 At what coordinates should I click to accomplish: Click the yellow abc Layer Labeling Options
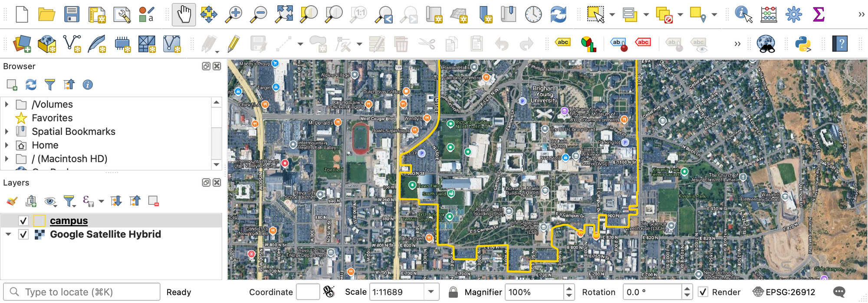click(x=563, y=42)
